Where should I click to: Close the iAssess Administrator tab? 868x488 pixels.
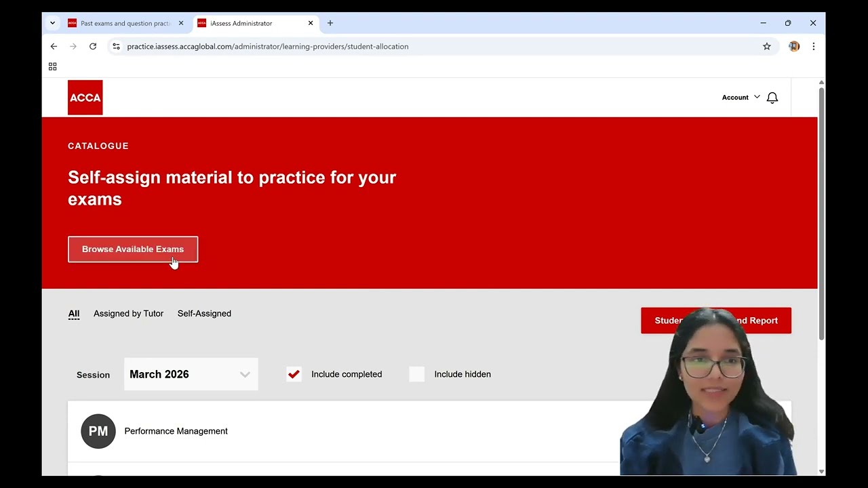[x=311, y=23]
